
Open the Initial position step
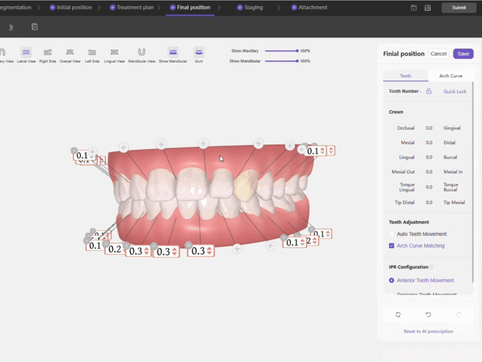tap(71, 7)
